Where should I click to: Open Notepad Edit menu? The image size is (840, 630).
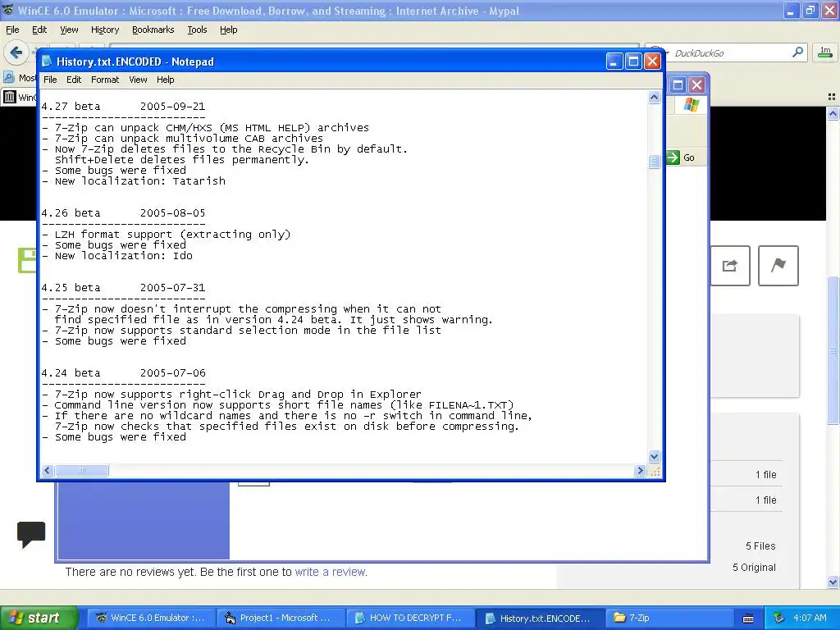pyautogui.click(x=73, y=80)
